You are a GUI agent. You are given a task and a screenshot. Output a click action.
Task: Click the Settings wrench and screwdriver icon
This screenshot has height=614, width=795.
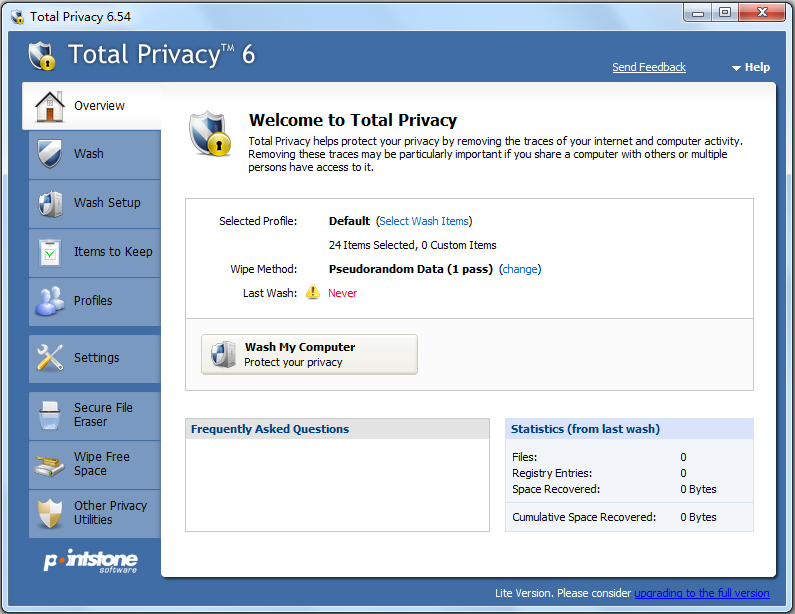(50, 357)
